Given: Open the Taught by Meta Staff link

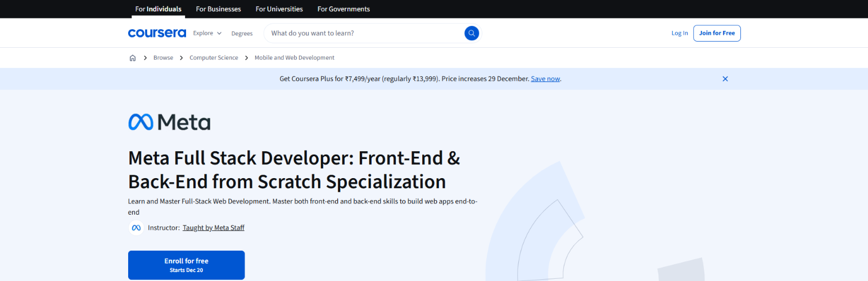Looking at the screenshot, I should tap(214, 228).
